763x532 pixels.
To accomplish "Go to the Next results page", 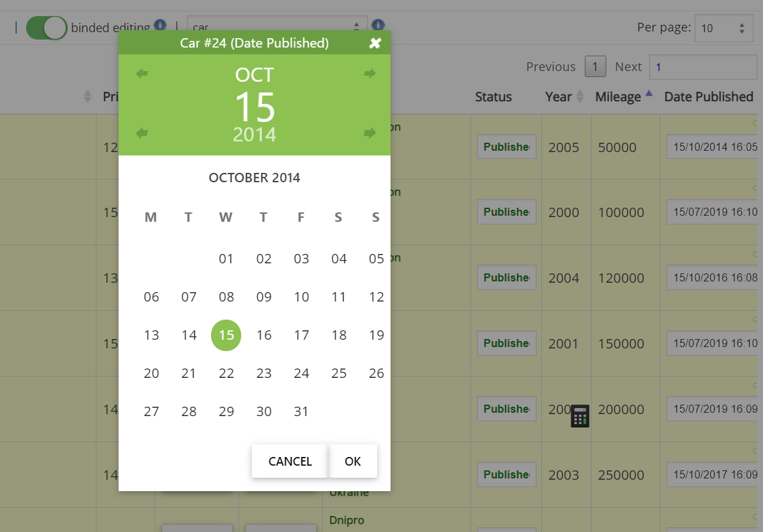I will click(628, 66).
